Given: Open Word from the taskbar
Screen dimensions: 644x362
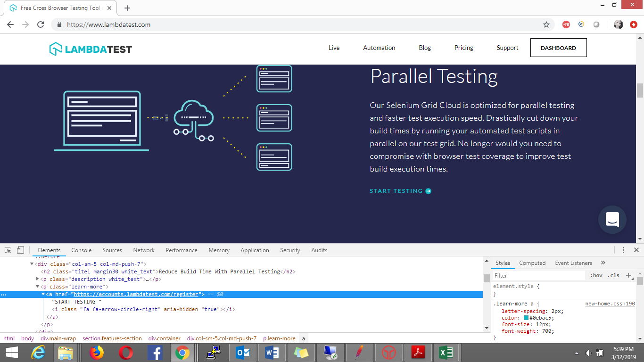Looking at the screenshot, I should pos(272,353).
